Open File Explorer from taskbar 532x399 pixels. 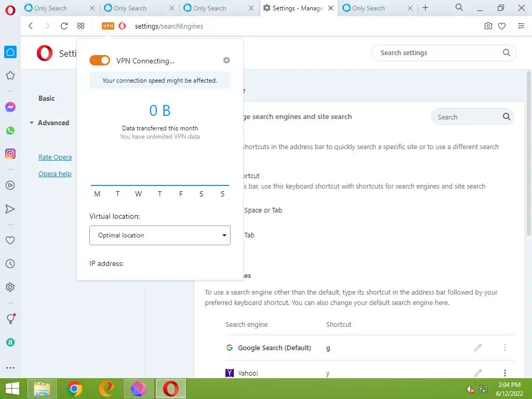pyautogui.click(x=42, y=389)
